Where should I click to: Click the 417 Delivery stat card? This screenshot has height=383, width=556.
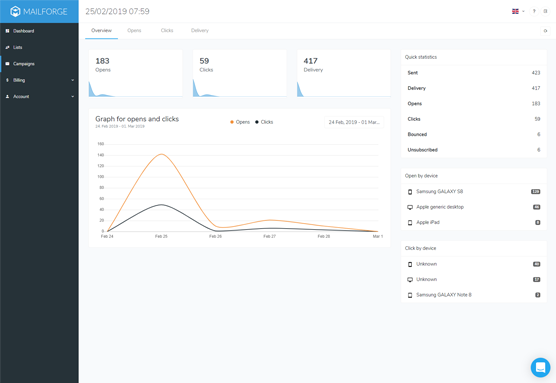(344, 73)
